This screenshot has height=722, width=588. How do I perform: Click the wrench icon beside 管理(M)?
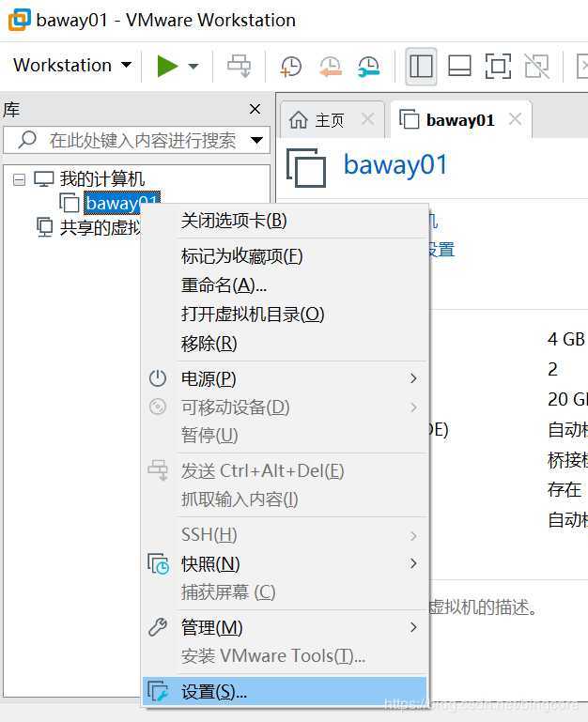158,627
